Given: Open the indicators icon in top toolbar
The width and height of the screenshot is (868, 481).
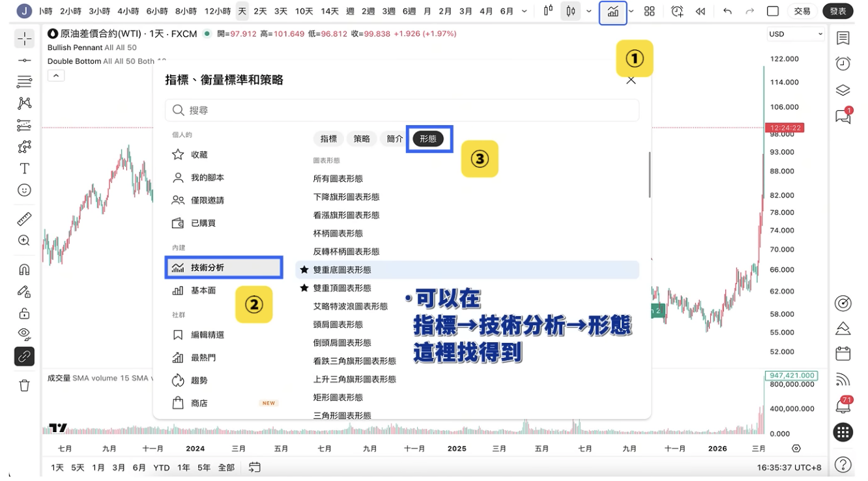Looking at the screenshot, I should (613, 11).
